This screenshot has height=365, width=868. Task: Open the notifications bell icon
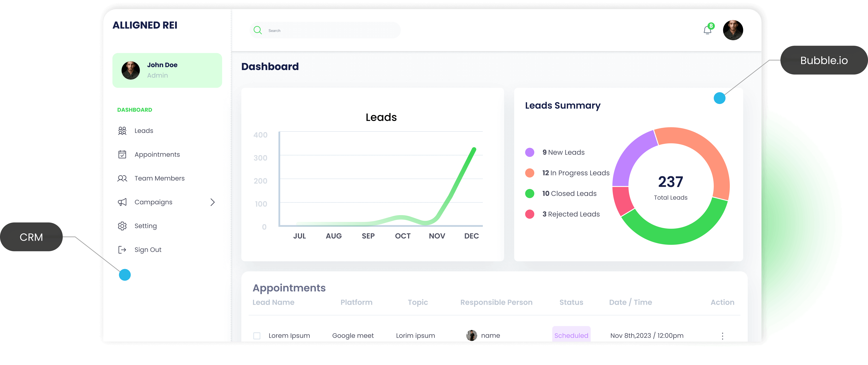[707, 30]
